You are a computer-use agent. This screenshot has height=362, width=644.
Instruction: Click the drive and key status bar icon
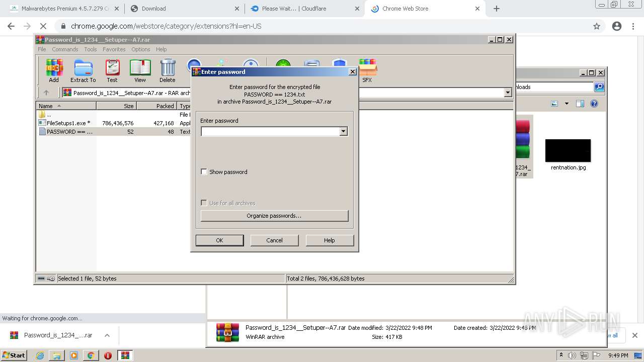coord(46,279)
